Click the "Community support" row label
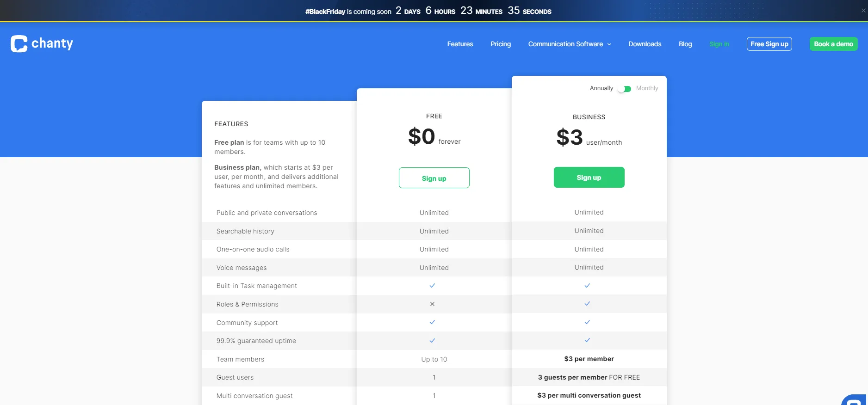Screen dimensions: 868x405 click(x=247, y=323)
